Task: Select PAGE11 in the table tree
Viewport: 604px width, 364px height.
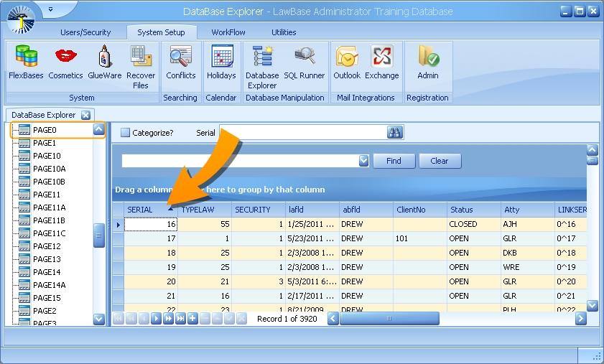Action: click(x=47, y=195)
